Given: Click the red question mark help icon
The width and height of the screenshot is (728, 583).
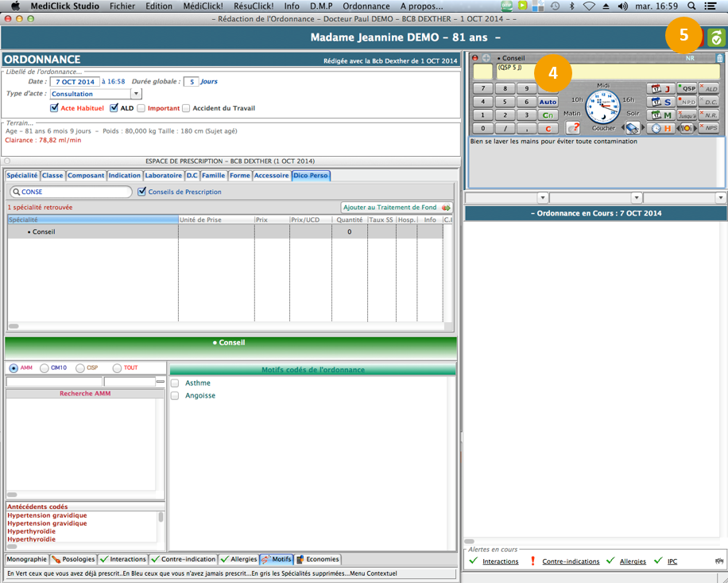Looking at the screenshot, I should (573, 128).
